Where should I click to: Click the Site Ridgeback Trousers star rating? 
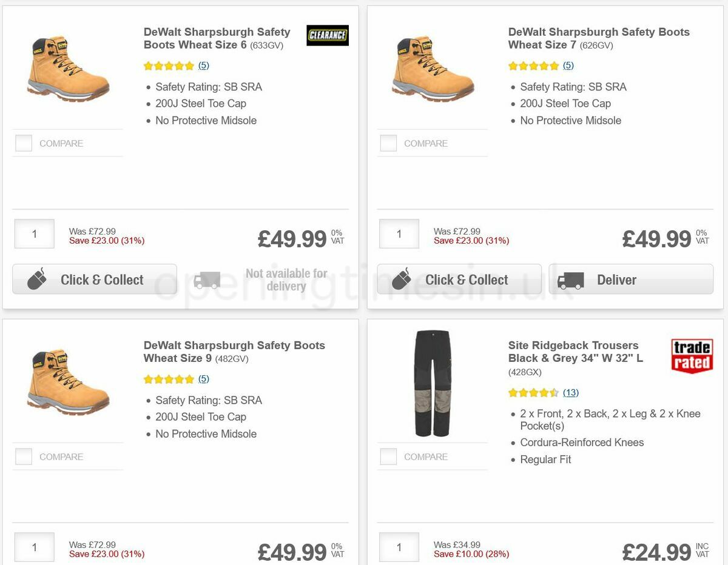coord(533,393)
